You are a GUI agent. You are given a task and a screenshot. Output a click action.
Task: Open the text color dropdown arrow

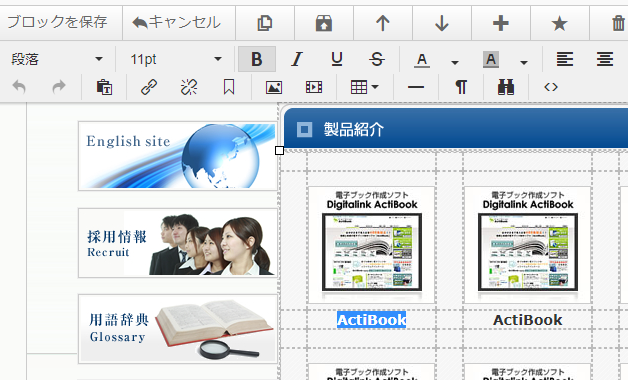455,62
